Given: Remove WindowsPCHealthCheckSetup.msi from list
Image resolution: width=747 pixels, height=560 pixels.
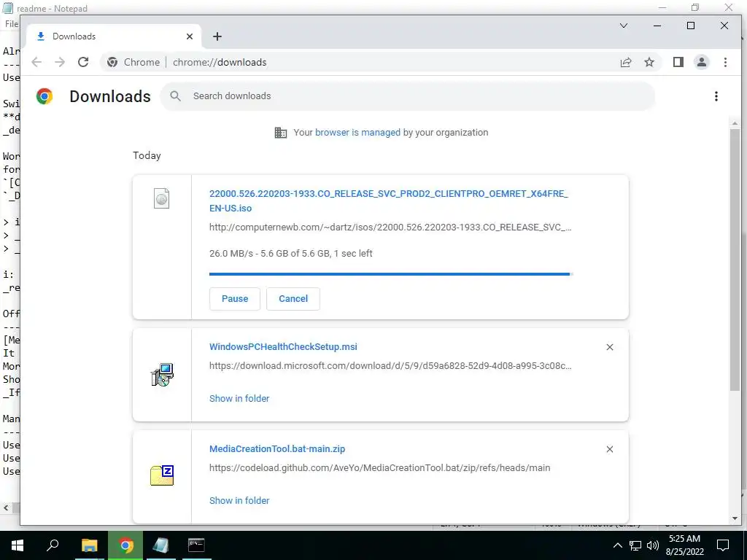Looking at the screenshot, I should [x=610, y=347].
